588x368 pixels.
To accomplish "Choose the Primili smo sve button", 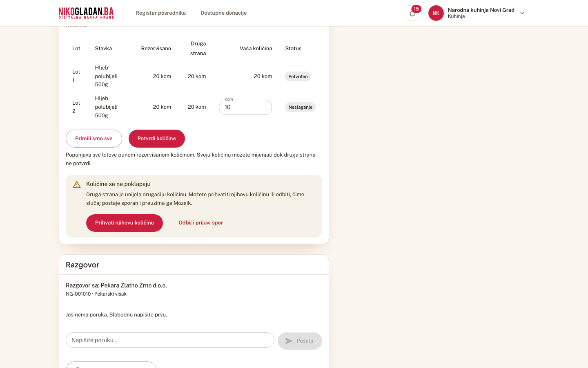I will 94,139.
